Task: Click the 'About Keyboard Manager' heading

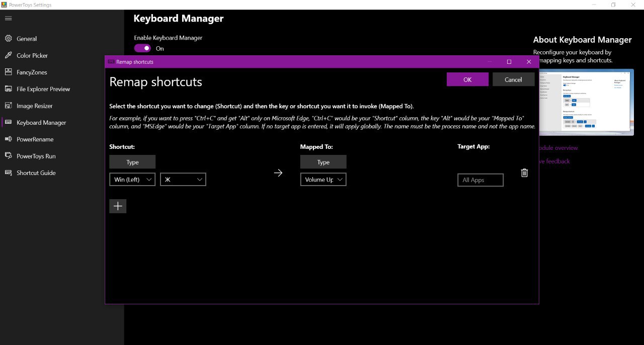Action: click(x=583, y=40)
